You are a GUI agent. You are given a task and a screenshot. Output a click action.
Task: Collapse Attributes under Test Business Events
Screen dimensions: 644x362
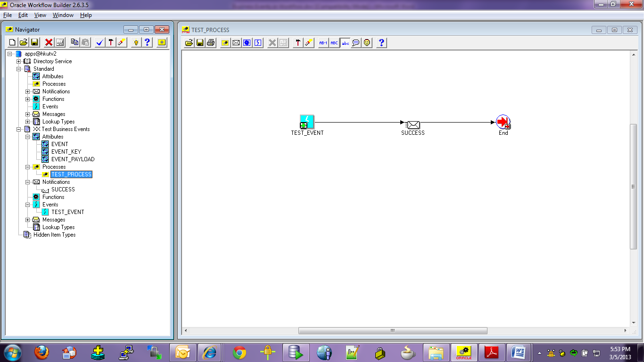[x=28, y=137]
